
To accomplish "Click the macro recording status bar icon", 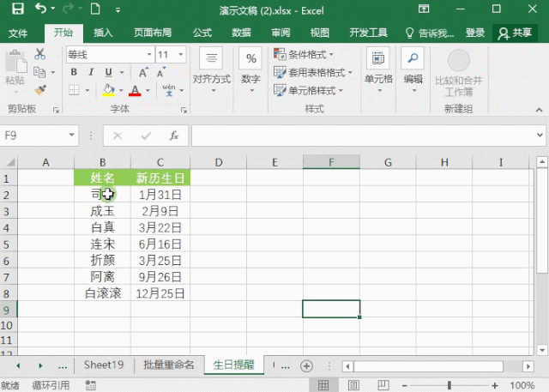I will click(90, 385).
